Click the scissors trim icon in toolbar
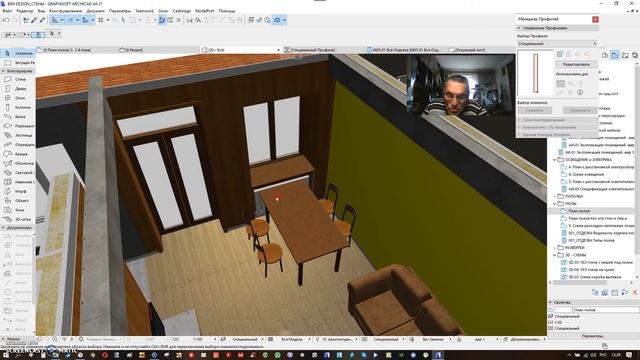Viewport: 640px width, 360px height. coord(189,20)
